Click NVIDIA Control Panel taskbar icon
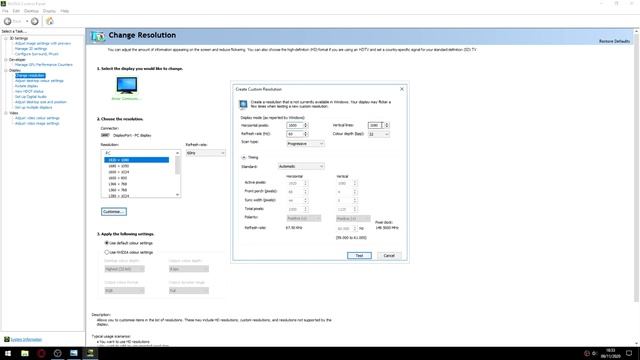This screenshot has height=360, width=640. pyautogui.click(x=90, y=353)
